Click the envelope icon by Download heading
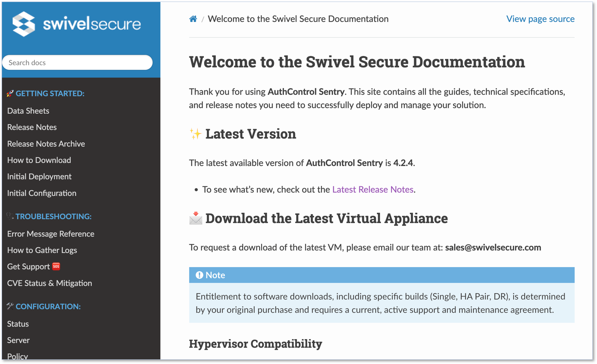This screenshot has width=597, height=364. point(196,218)
